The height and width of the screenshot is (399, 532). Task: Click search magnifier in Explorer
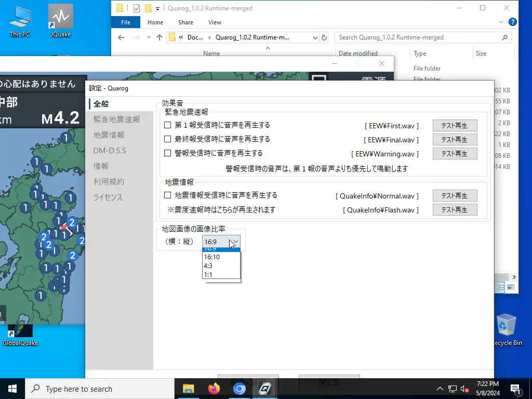pos(505,37)
